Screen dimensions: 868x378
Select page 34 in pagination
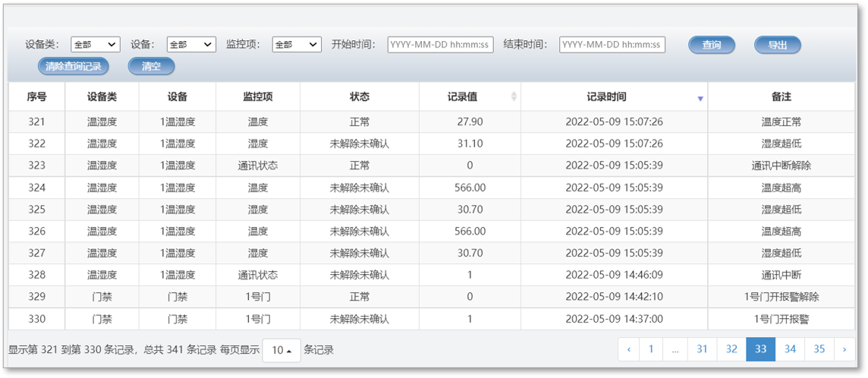790,349
